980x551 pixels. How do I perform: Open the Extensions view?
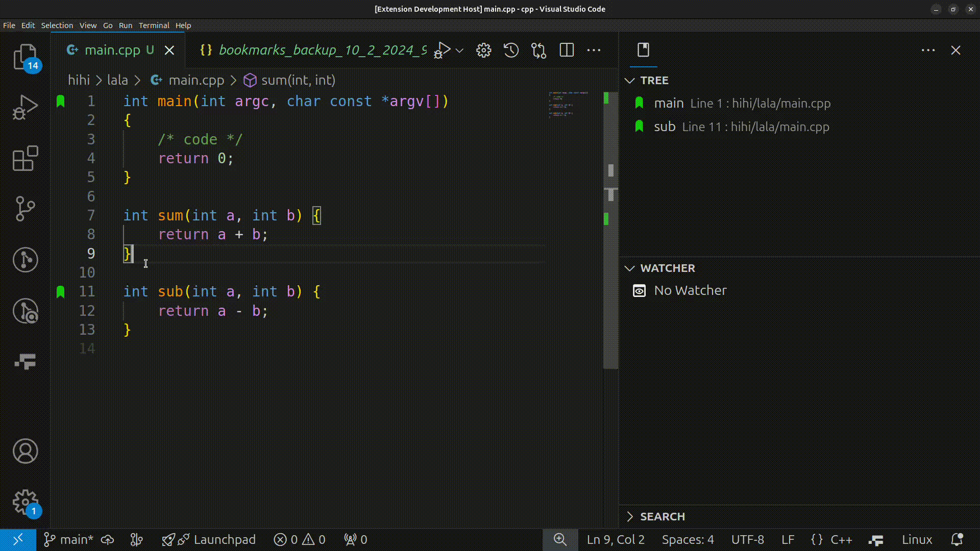point(24,159)
